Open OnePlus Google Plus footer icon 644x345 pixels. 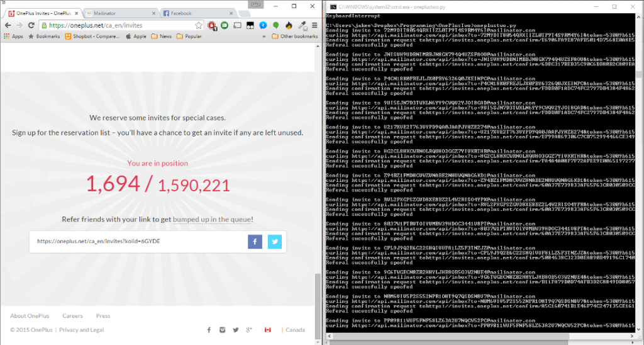249,330
